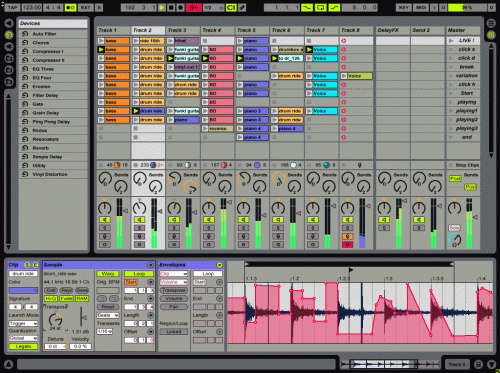Screen dimensions: 500x373
Task: Click the sample Edit button
Action: pos(51,290)
